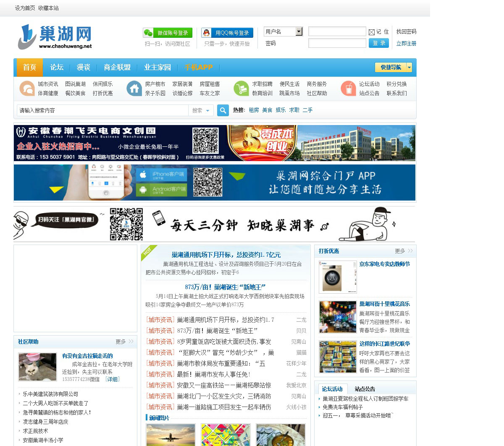The width and height of the screenshot is (504, 446).
Task: Click the 安徽春潮飞天电商文创园 banner
Action: click(215, 143)
